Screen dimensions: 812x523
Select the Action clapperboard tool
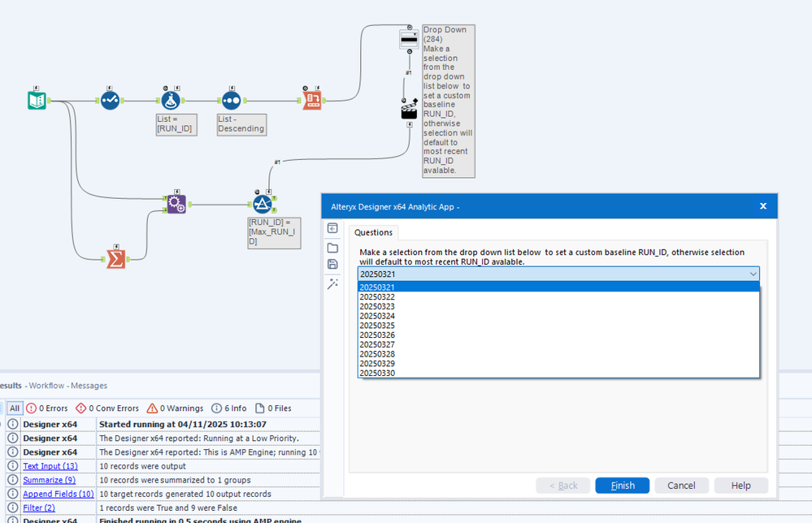tap(409, 110)
